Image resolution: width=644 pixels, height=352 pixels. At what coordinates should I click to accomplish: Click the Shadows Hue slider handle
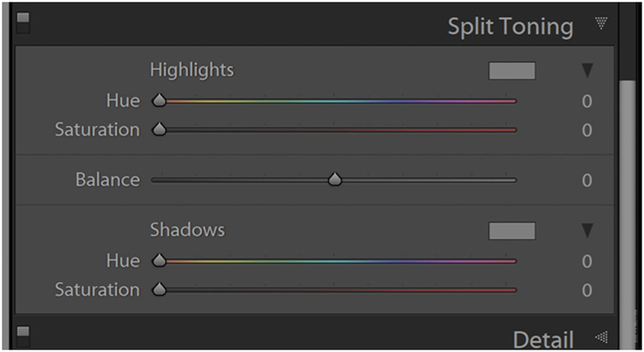point(159,260)
